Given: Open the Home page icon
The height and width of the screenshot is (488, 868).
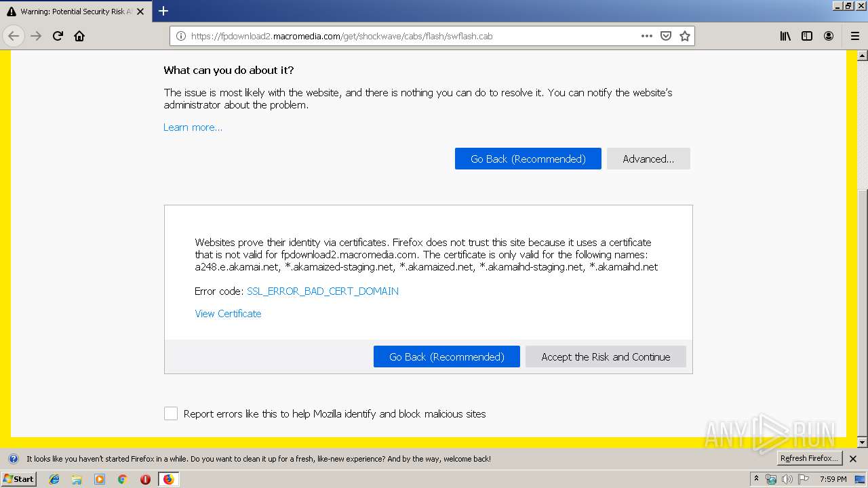Looking at the screenshot, I should pos(79,36).
